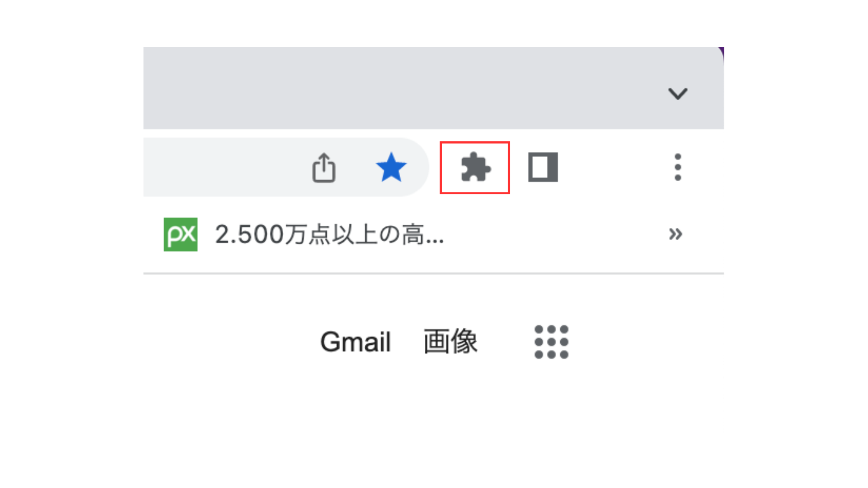Toggle the side panel open
The height and width of the screenshot is (488, 868).
point(543,167)
